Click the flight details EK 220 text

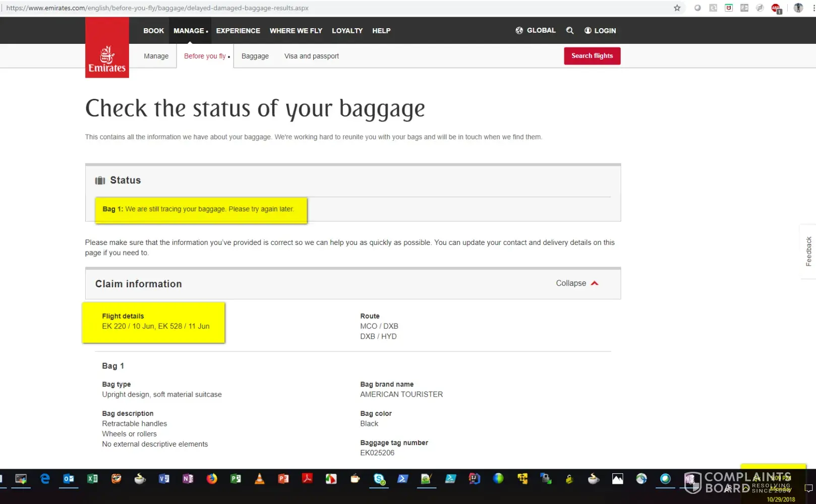click(x=156, y=326)
